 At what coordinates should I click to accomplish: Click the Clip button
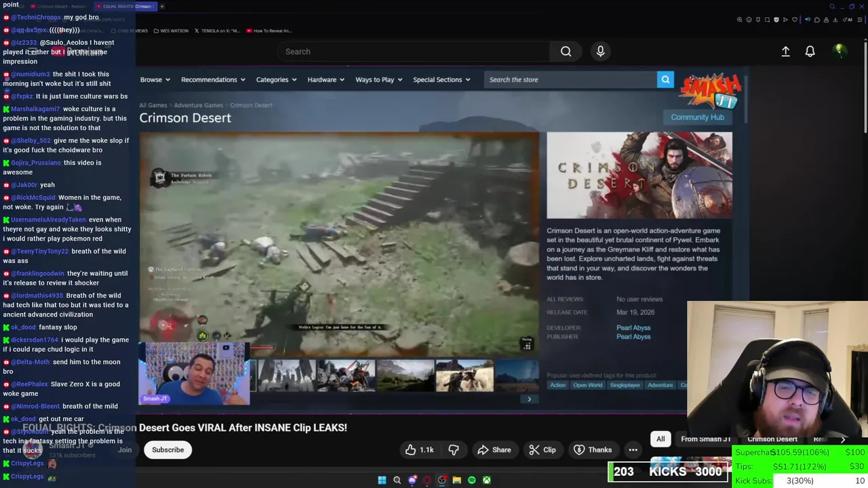click(x=542, y=449)
